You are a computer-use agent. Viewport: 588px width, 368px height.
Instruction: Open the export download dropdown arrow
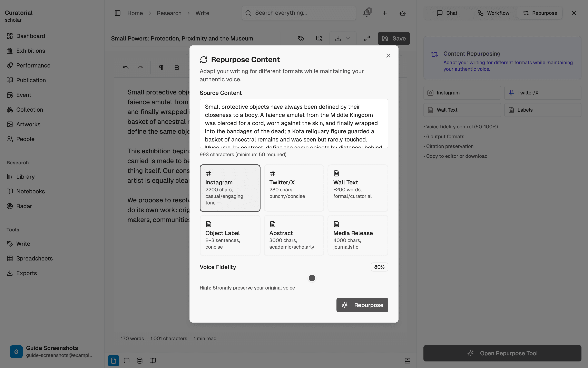(348, 38)
